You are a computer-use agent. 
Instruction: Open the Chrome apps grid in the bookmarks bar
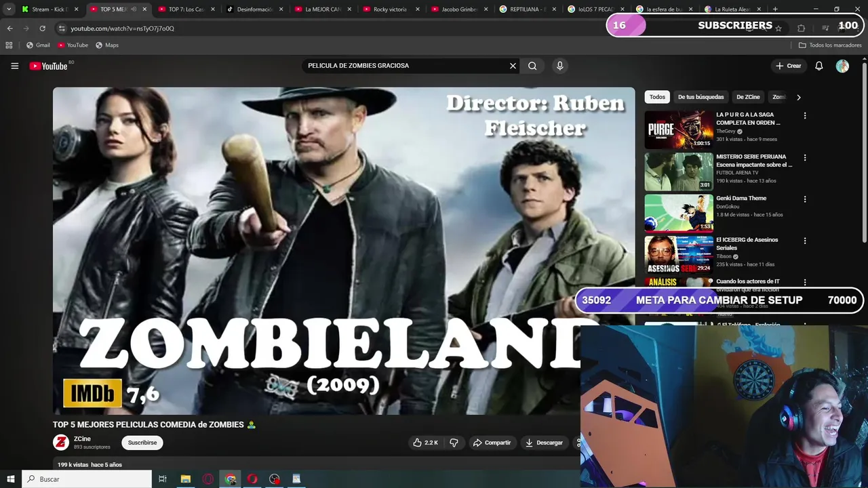(x=9, y=45)
